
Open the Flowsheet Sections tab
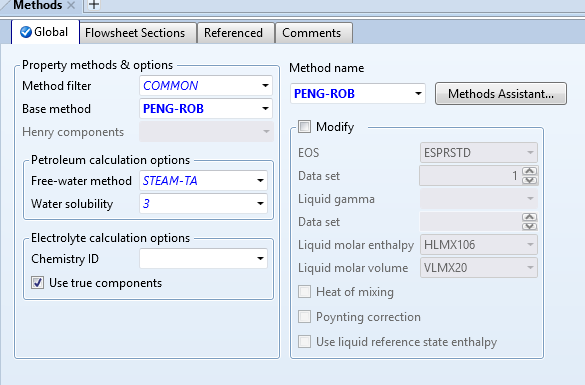click(138, 33)
